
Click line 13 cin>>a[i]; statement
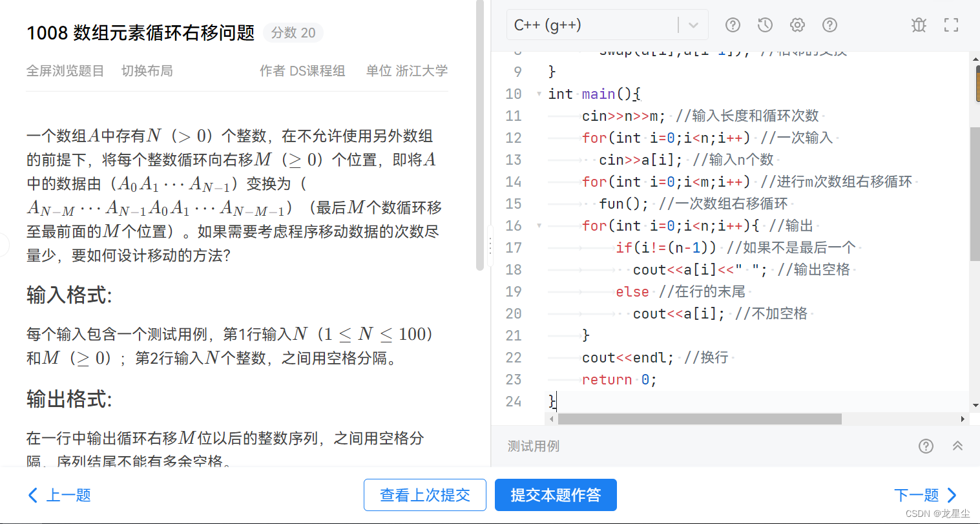click(640, 160)
